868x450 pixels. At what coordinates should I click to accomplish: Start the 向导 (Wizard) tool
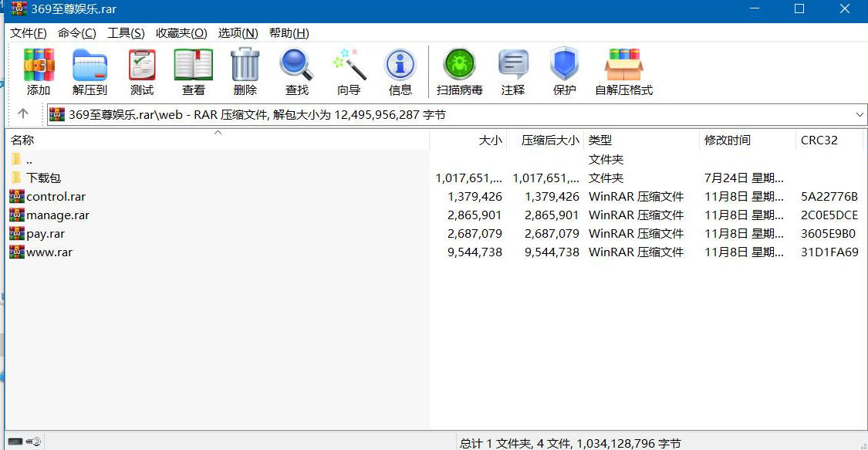(348, 71)
